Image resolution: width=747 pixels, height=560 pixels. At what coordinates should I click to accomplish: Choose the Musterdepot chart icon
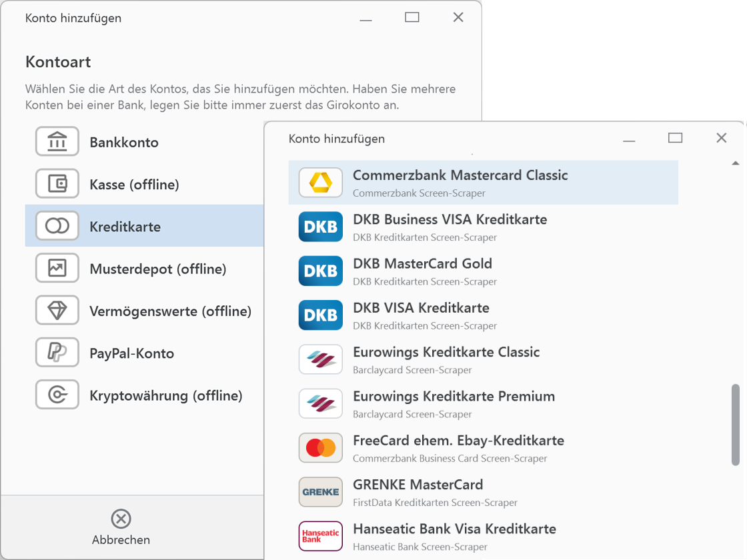point(57,269)
